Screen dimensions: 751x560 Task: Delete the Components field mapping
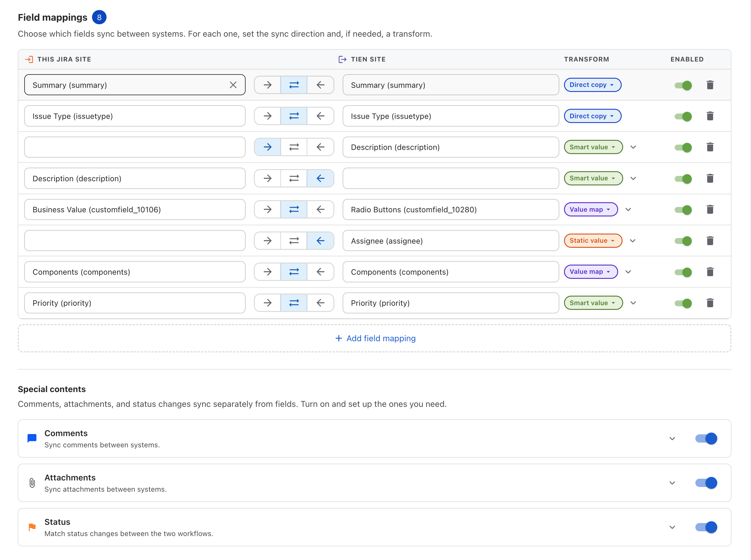[x=710, y=272]
